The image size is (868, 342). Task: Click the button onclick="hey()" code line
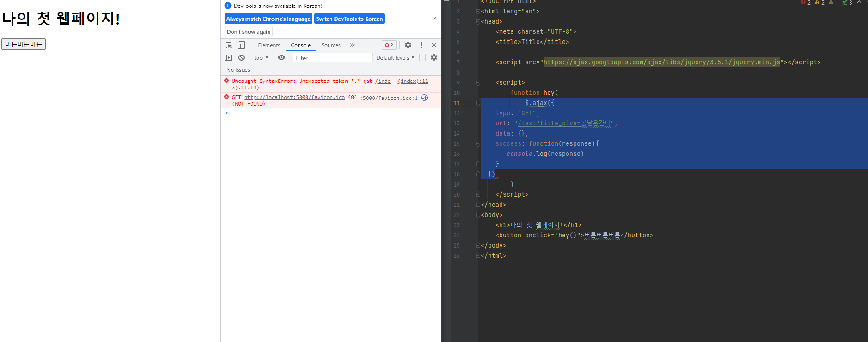574,235
